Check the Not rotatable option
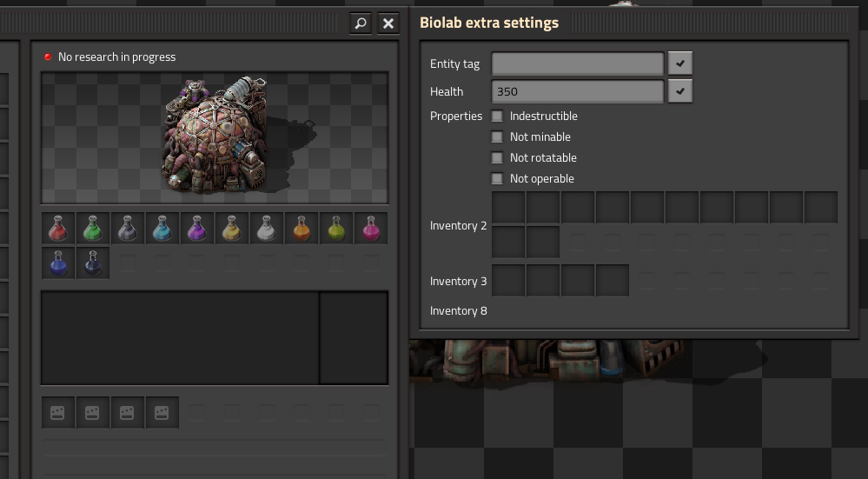 497,158
